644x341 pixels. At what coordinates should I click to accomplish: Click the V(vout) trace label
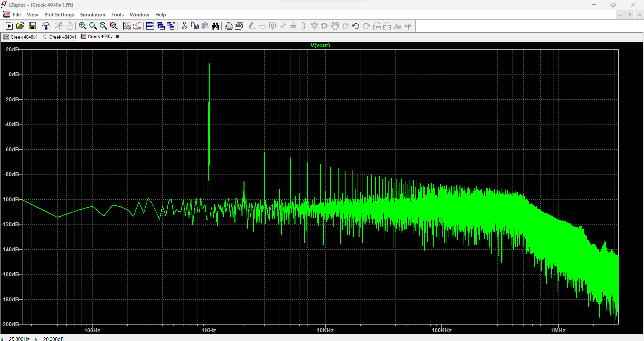coord(320,45)
